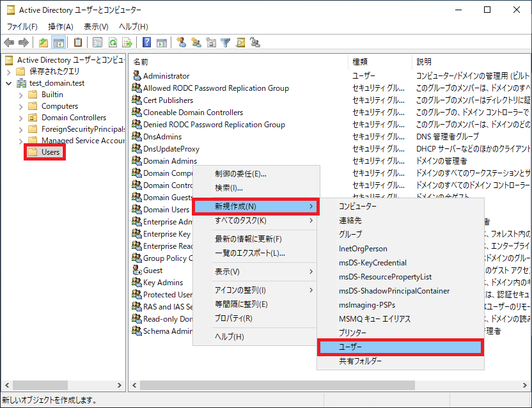Create new user via toolbar icon
Viewport: 532px width, 408px height.
pyautogui.click(x=182, y=42)
